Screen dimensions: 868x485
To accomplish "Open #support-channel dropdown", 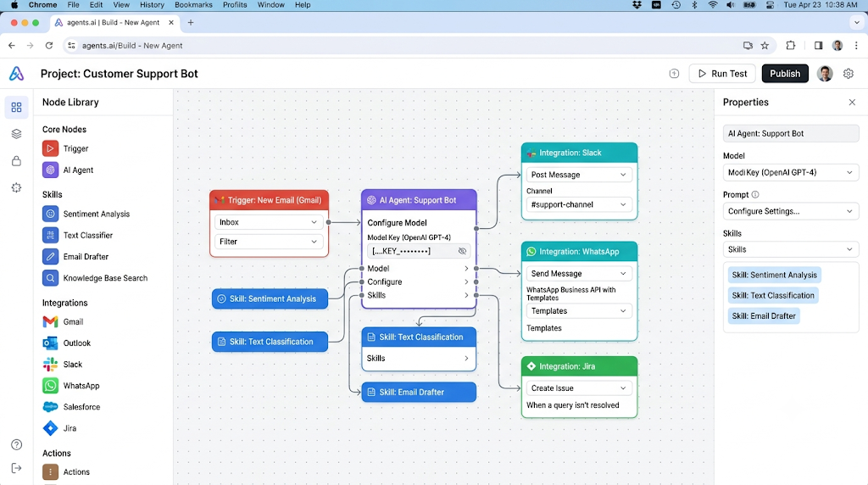I will (578, 204).
